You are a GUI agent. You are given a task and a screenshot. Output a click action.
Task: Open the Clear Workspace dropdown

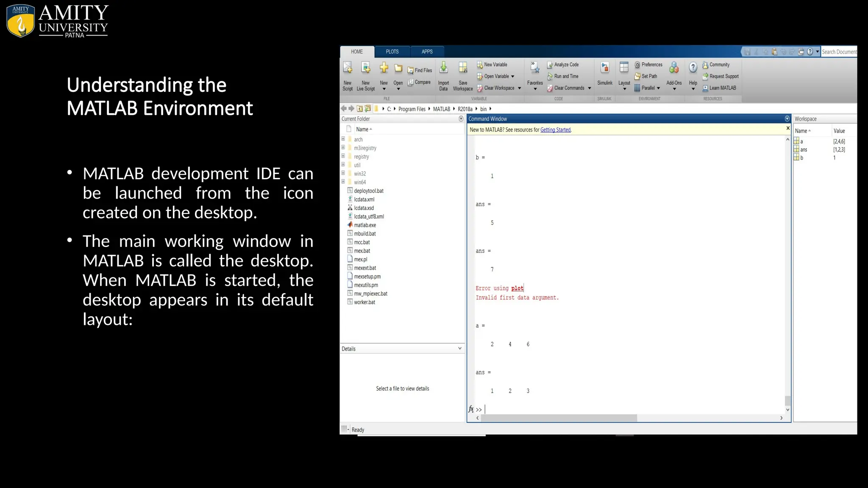[x=520, y=89]
